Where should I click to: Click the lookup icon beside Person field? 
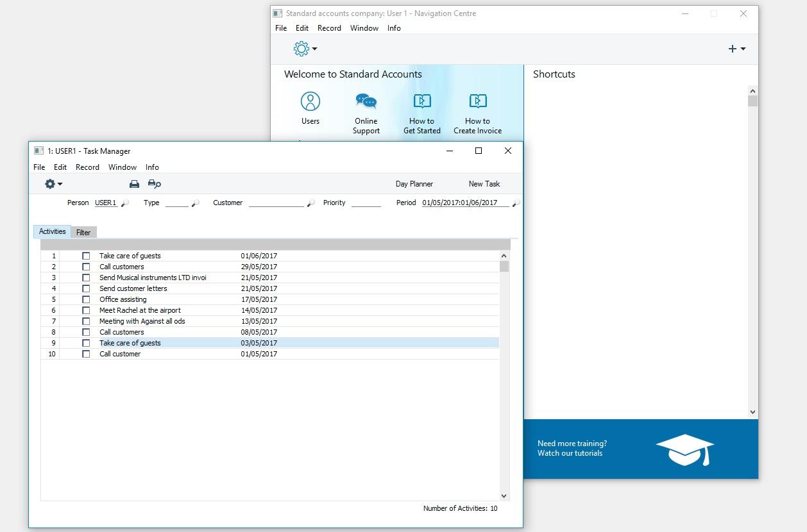point(125,203)
